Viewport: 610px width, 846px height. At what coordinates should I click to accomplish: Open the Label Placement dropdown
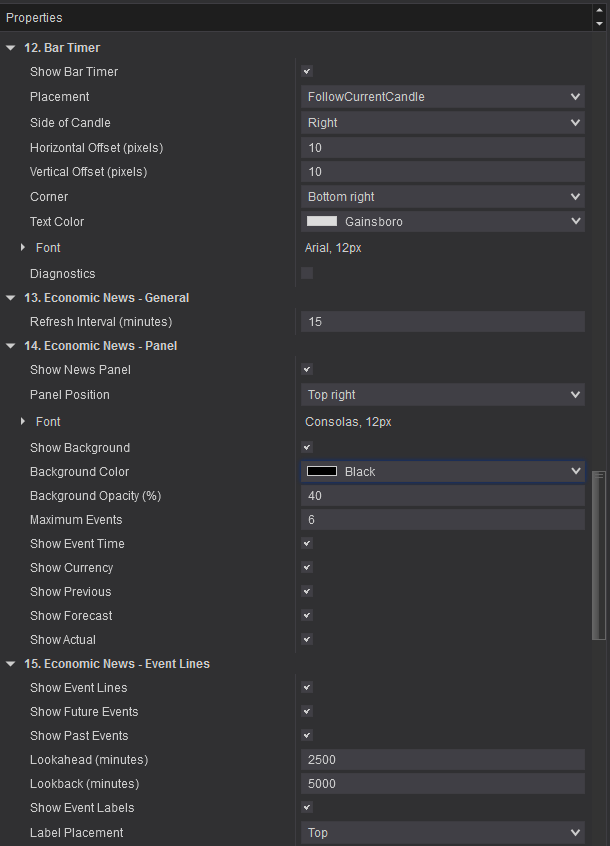pyautogui.click(x=443, y=833)
